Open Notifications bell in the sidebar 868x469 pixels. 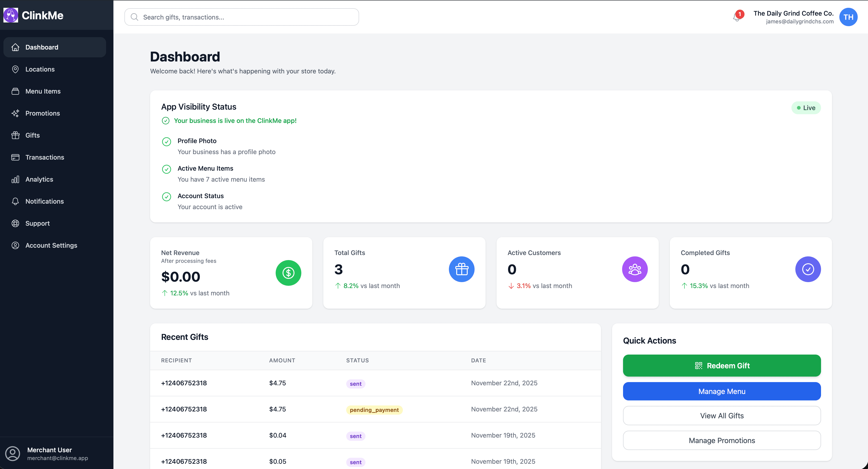pyautogui.click(x=16, y=201)
